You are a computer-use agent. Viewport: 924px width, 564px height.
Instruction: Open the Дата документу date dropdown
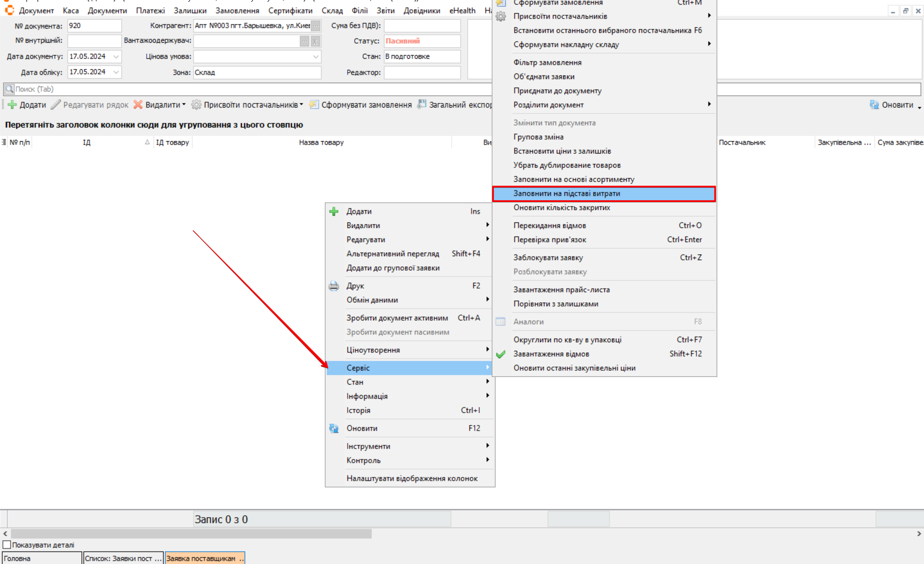pos(116,56)
